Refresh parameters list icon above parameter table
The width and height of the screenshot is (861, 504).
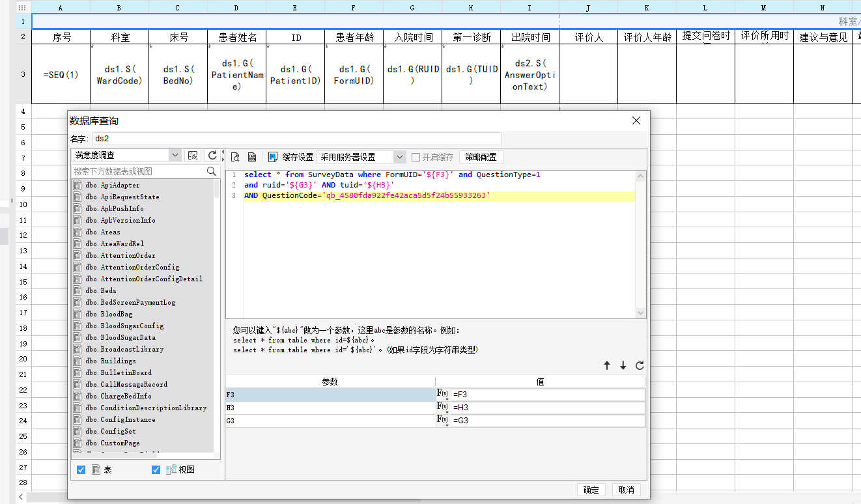(x=640, y=366)
